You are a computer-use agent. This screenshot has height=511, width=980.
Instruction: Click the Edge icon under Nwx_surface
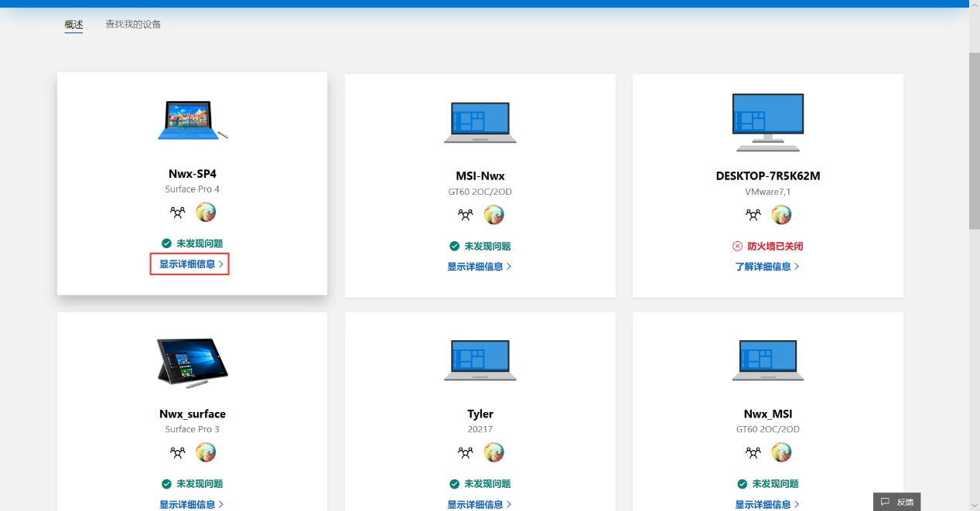[x=206, y=452]
